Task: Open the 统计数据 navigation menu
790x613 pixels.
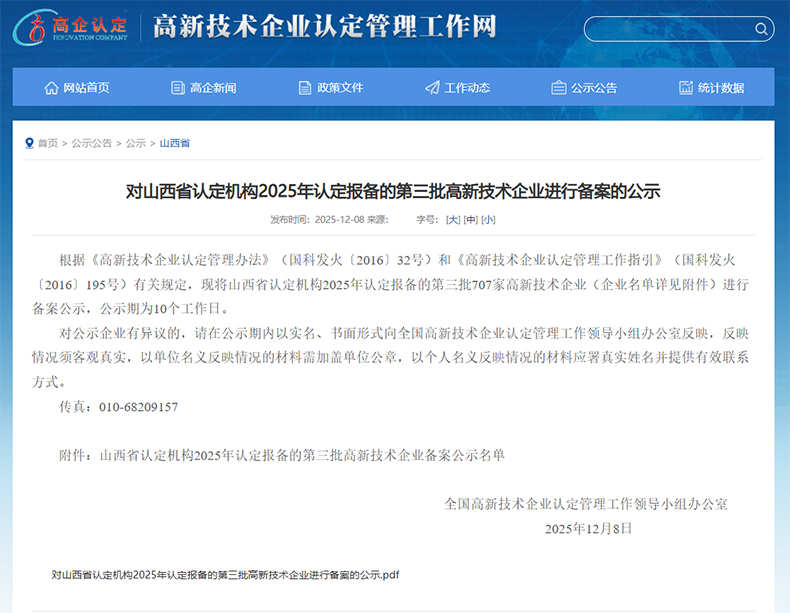Action: (x=721, y=88)
